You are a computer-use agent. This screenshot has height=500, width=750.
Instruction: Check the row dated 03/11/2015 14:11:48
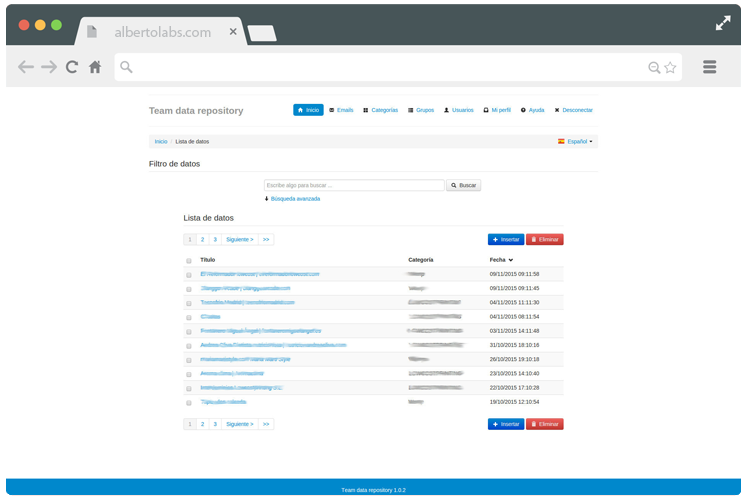pyautogui.click(x=189, y=332)
